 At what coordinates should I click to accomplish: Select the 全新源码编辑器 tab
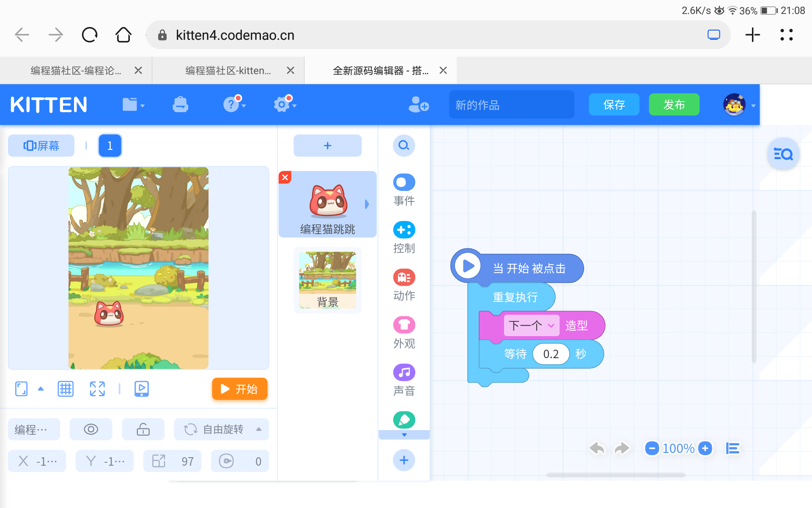click(x=381, y=71)
